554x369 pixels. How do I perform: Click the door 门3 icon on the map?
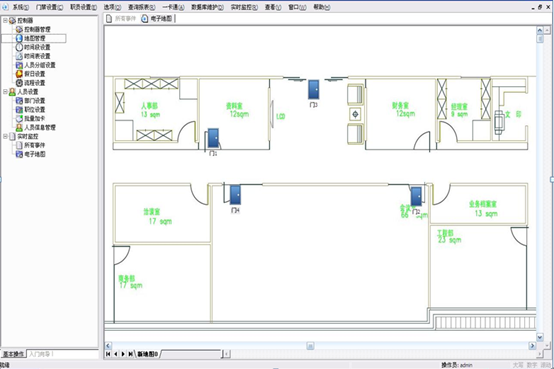coord(313,90)
